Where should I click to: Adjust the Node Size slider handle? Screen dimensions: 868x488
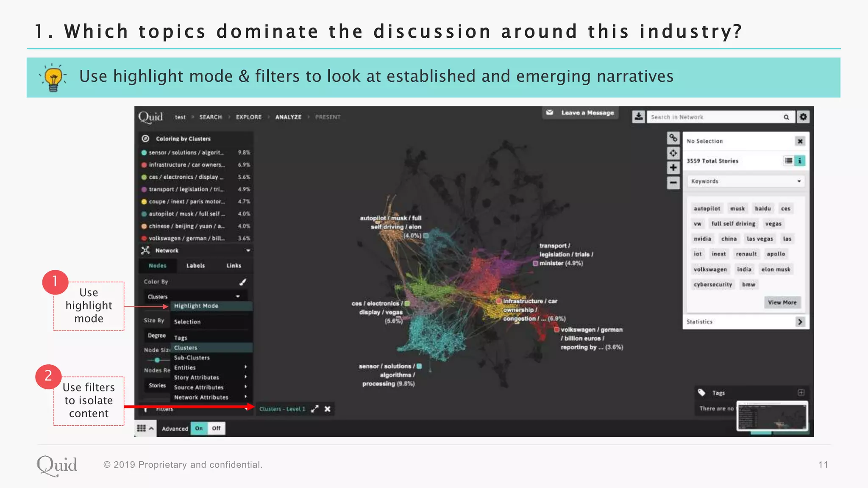click(x=157, y=360)
